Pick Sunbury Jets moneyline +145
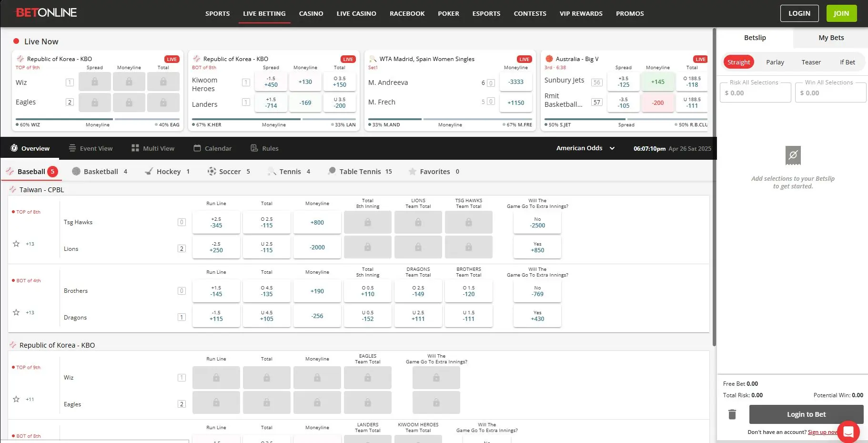 658,82
